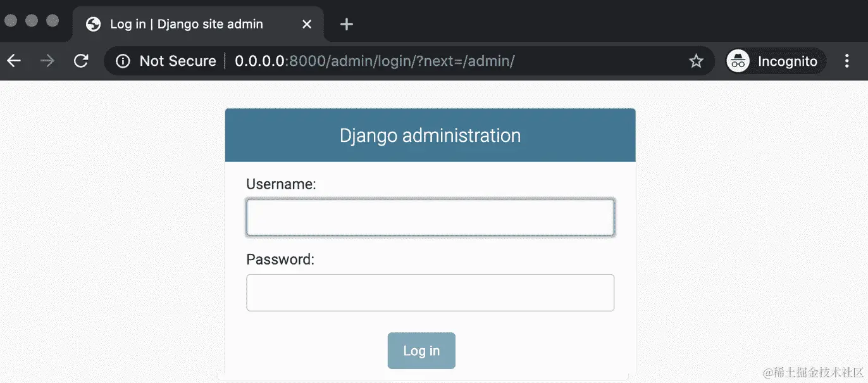The height and width of the screenshot is (383, 868).
Task: Close the Django site admin tab
Action: 307,24
